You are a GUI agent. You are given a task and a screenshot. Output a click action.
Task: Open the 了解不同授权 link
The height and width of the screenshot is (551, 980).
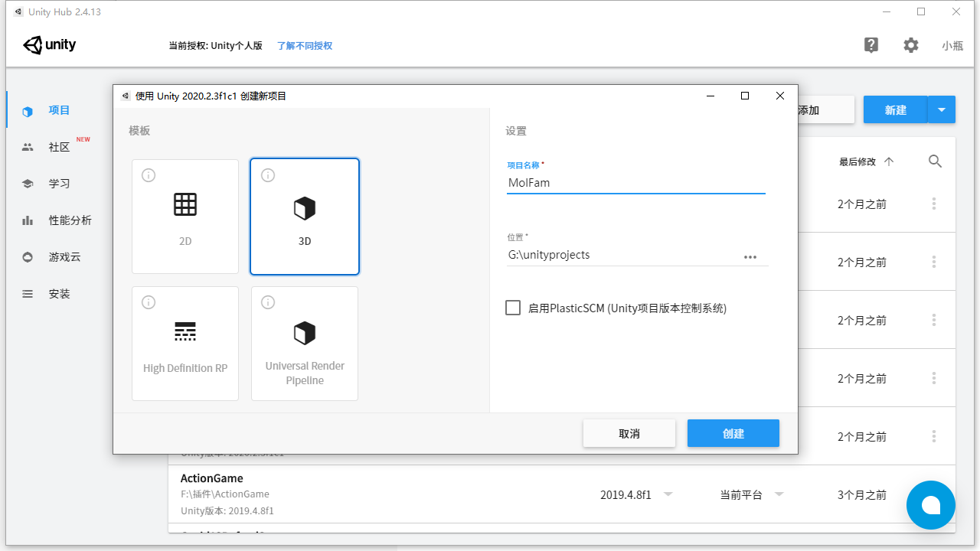tap(305, 46)
